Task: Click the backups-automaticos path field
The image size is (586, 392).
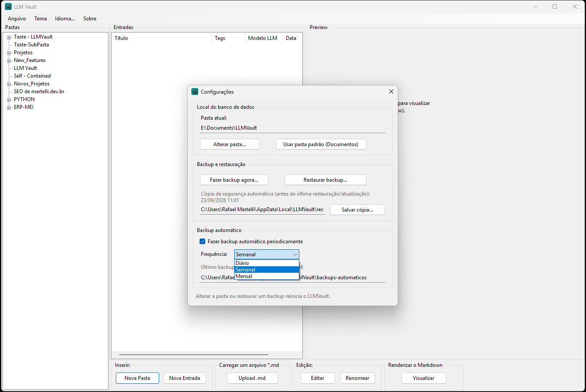Action: [x=292, y=278]
